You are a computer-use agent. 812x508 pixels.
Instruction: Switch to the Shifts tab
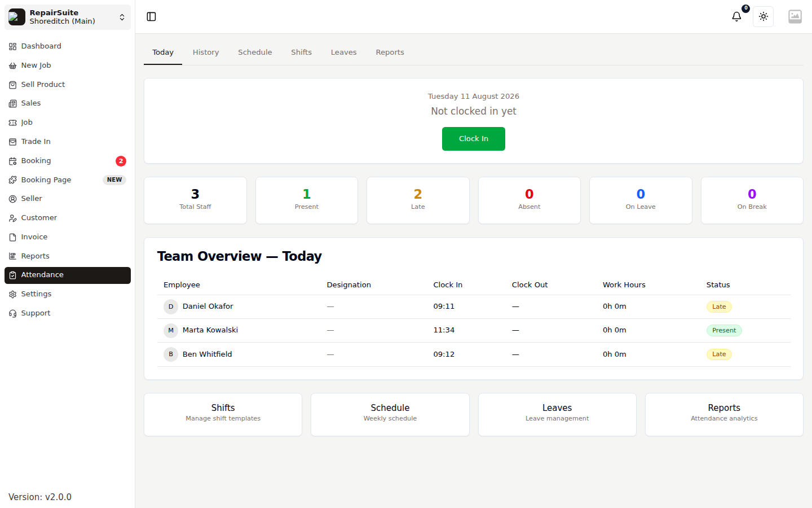tap(301, 52)
